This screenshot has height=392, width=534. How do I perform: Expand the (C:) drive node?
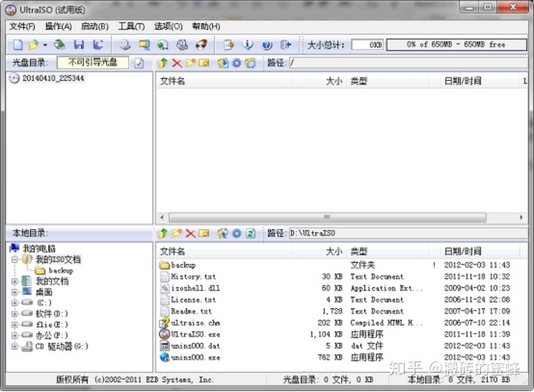coord(15,303)
